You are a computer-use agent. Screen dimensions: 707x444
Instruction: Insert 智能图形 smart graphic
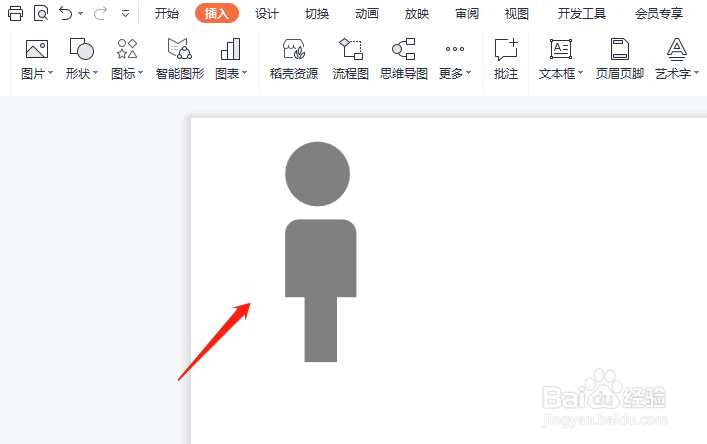pos(180,59)
